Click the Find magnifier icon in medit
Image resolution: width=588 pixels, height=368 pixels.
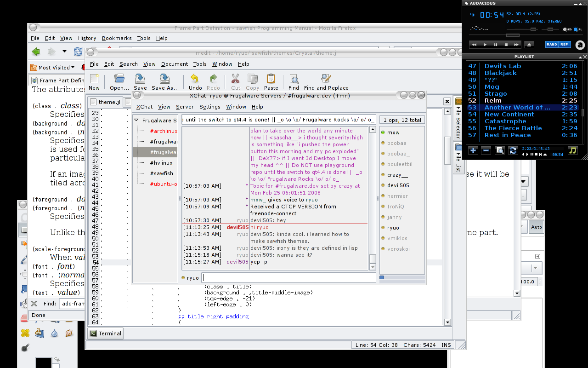[294, 79]
